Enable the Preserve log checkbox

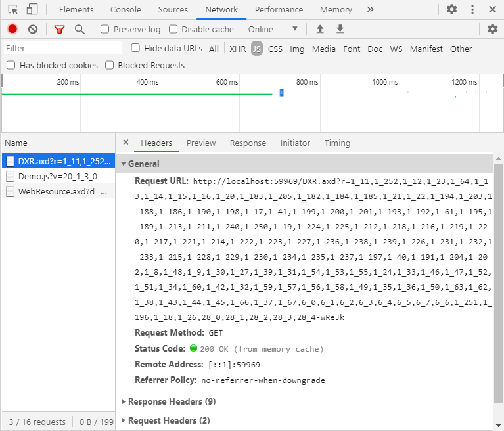pyautogui.click(x=105, y=29)
